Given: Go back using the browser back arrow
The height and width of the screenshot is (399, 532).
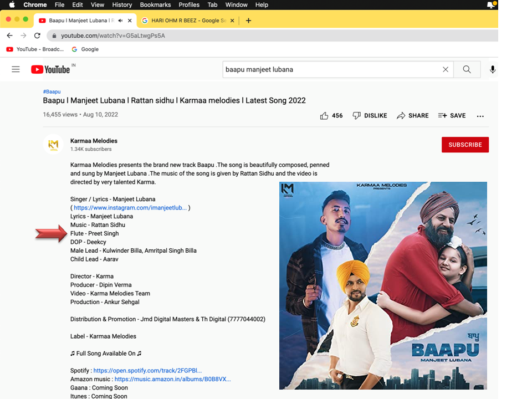Looking at the screenshot, I should click(x=9, y=35).
